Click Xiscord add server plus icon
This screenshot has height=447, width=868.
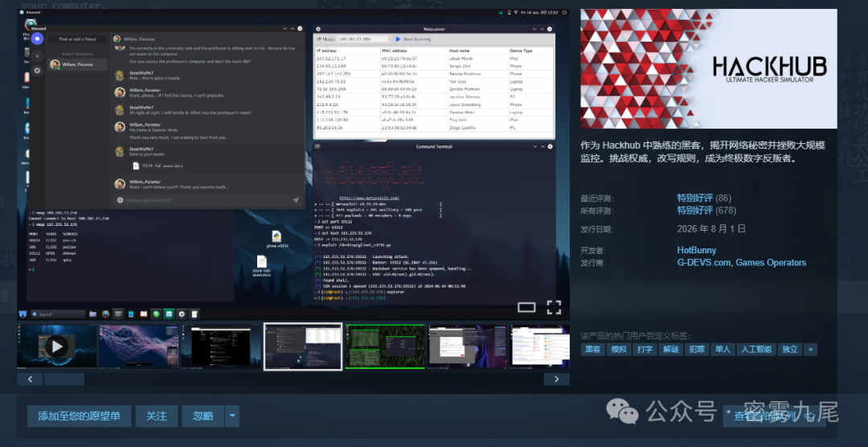[37, 56]
